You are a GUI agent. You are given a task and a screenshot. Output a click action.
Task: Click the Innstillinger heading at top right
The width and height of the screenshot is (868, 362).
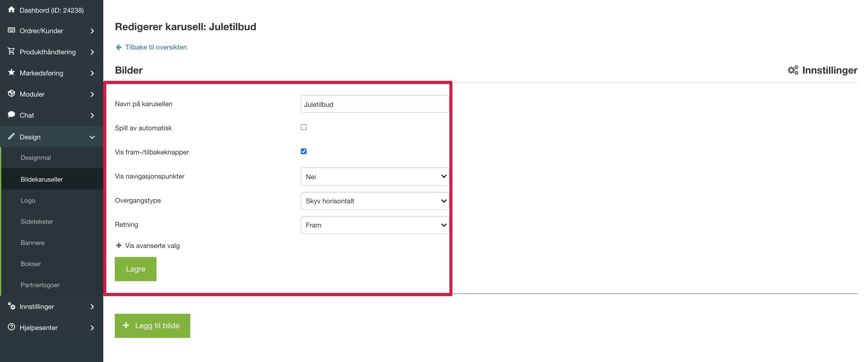[830, 70]
